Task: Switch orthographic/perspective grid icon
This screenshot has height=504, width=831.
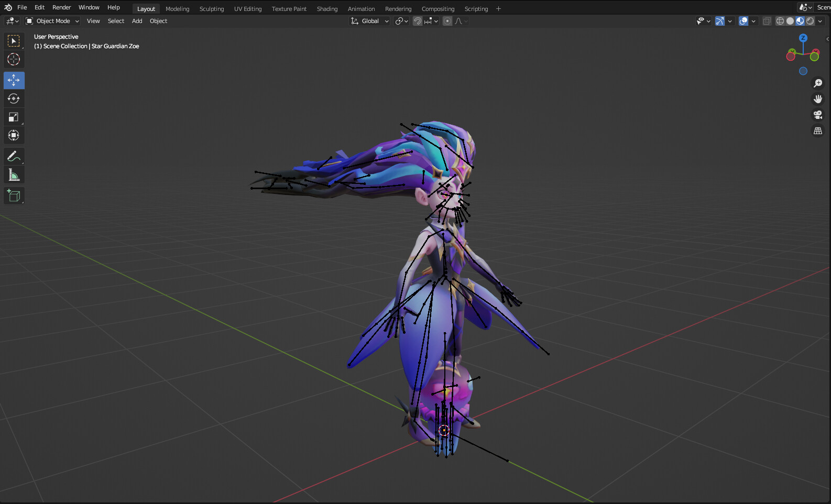Action: pos(817,130)
